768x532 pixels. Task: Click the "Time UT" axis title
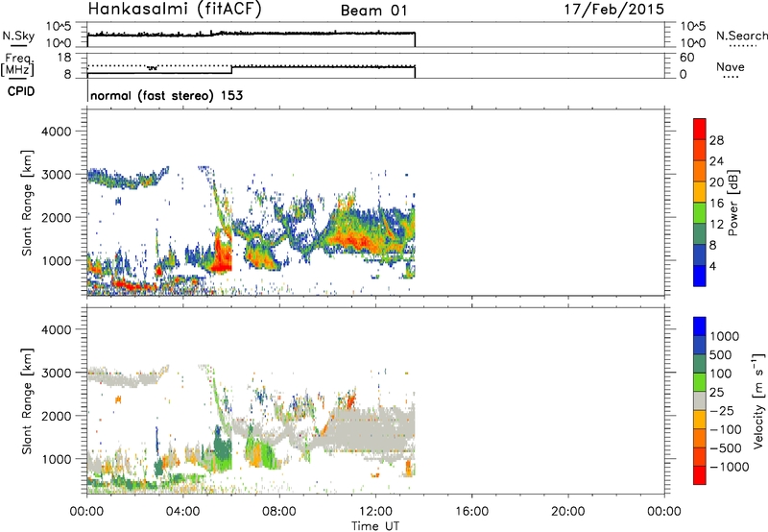(375, 526)
